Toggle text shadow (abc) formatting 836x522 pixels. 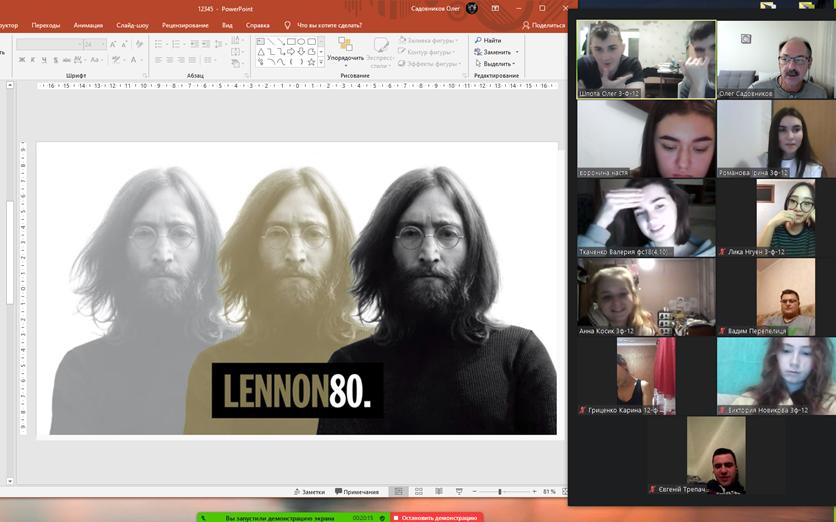(67, 60)
